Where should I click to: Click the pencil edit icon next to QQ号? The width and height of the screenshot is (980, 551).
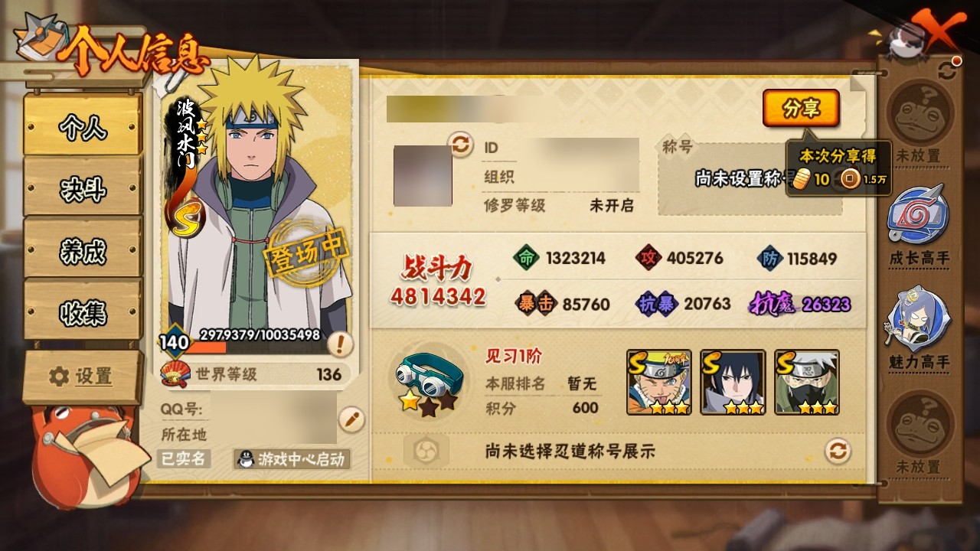point(351,419)
